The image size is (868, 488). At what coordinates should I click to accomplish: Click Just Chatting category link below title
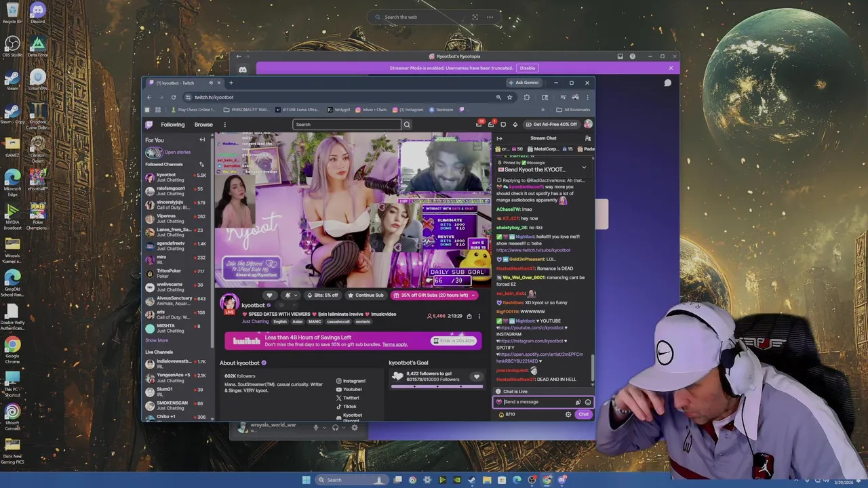tap(256, 321)
